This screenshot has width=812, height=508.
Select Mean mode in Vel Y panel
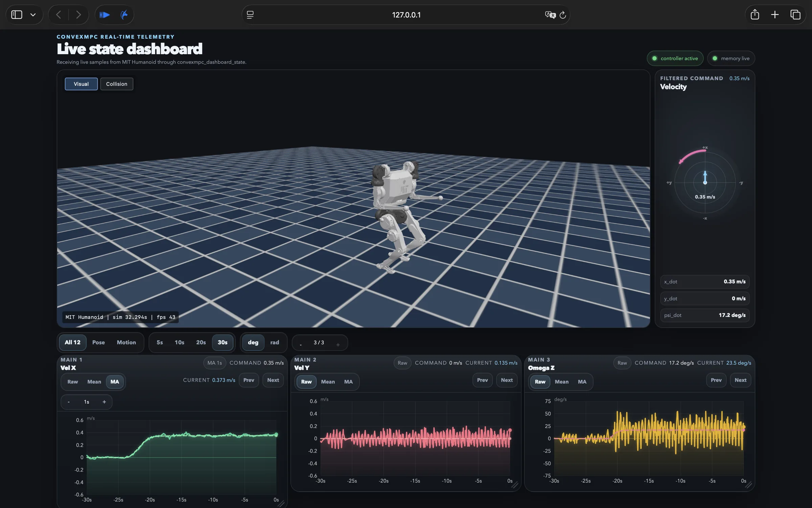point(328,382)
